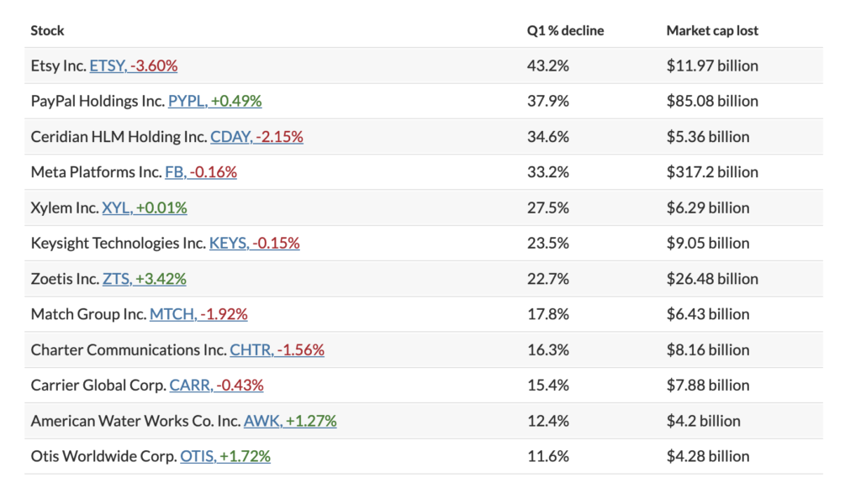This screenshot has width=861, height=504.
Task: Click the Q1 % decline column header
Action: (x=565, y=30)
